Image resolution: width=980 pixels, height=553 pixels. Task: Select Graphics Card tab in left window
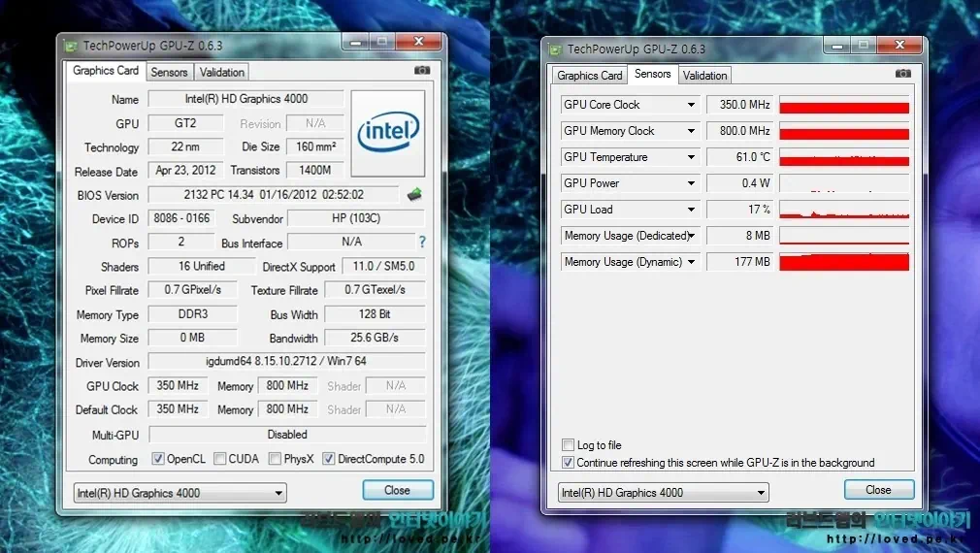click(x=106, y=71)
